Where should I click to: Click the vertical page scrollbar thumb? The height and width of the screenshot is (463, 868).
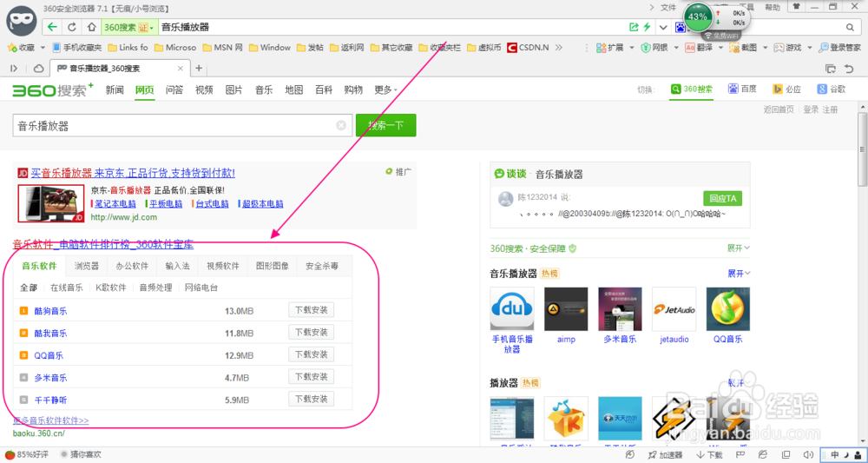coord(863,149)
